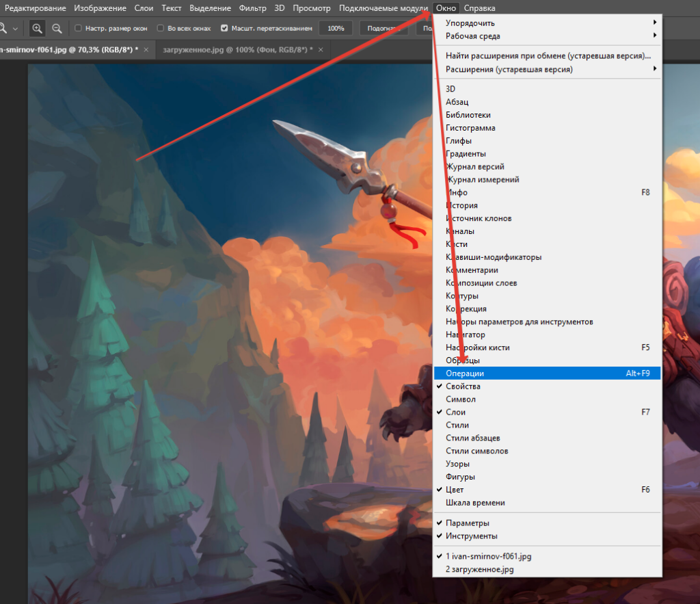700x604 pixels.
Task: Uncheck 'Масшт. перетаскиванием' checkbox
Action: pyautogui.click(x=224, y=28)
